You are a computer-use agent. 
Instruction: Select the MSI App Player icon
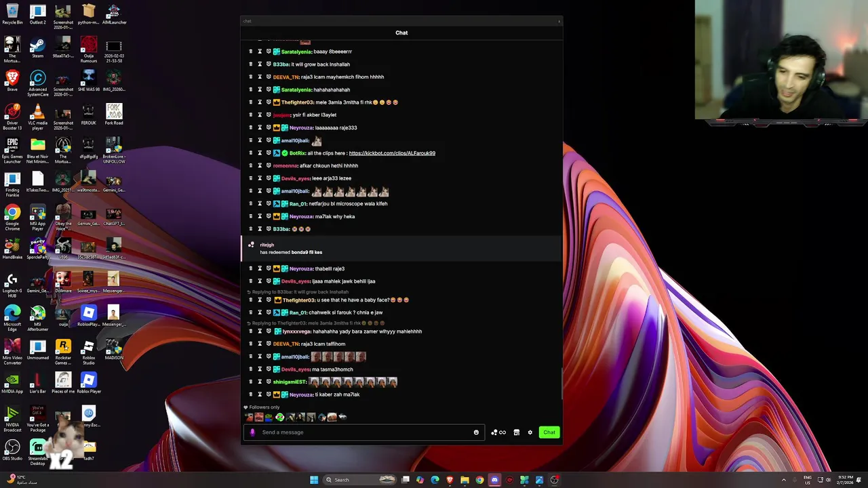pyautogui.click(x=37, y=218)
